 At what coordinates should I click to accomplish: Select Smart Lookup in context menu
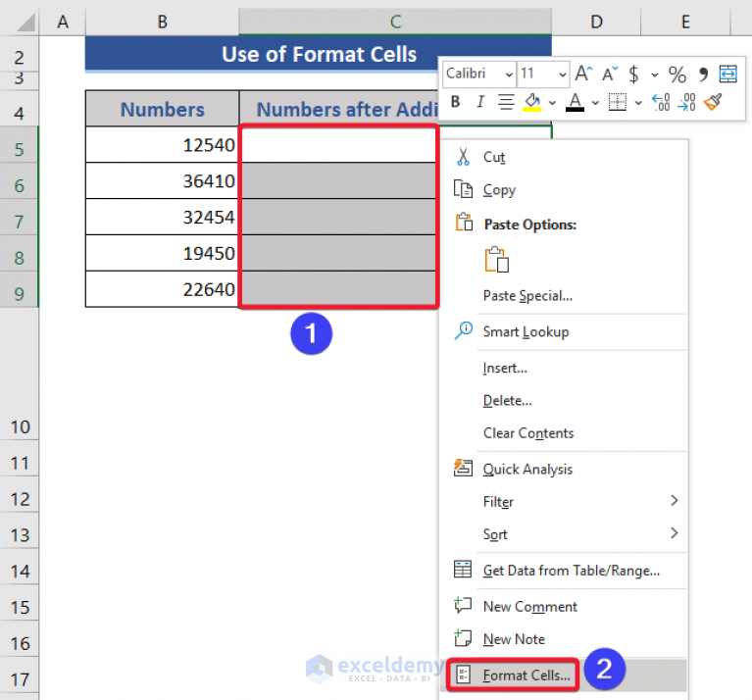pos(564,331)
